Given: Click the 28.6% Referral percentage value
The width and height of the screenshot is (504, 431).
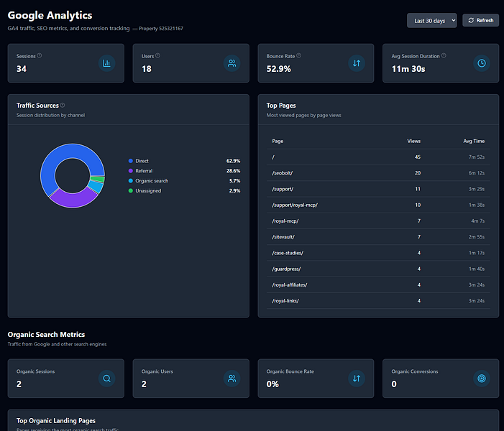Looking at the screenshot, I should pyautogui.click(x=233, y=171).
